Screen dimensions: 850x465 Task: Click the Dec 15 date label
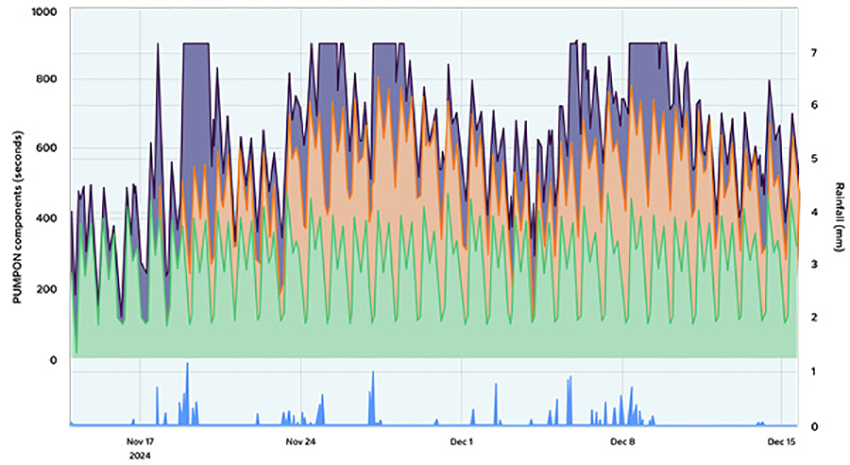[x=781, y=440]
